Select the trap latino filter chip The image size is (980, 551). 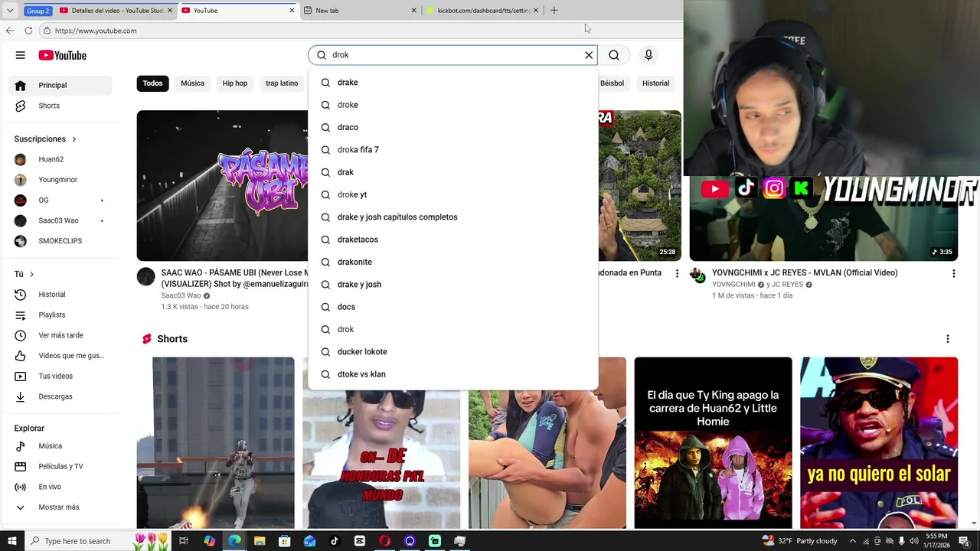point(282,83)
